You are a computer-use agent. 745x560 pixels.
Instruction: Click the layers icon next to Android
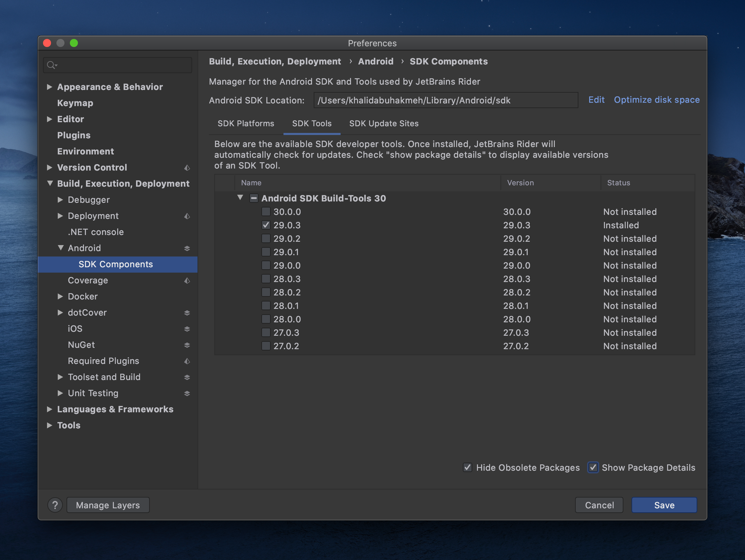point(187,248)
